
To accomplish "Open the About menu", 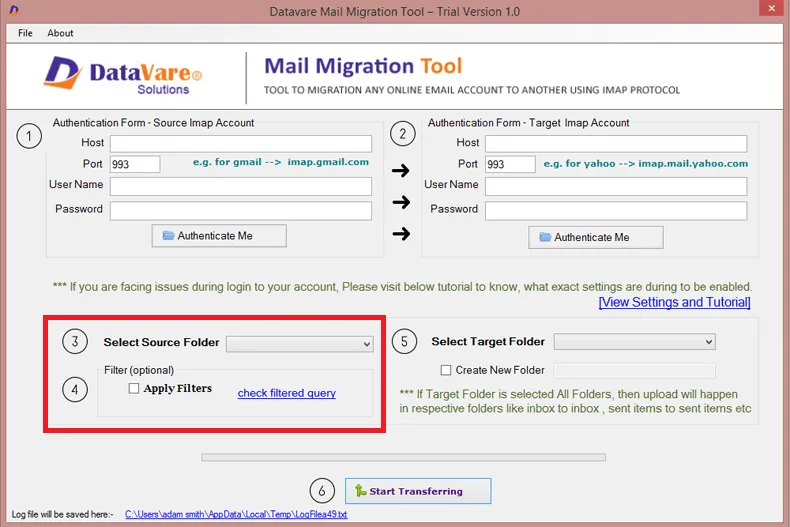I will click(60, 33).
